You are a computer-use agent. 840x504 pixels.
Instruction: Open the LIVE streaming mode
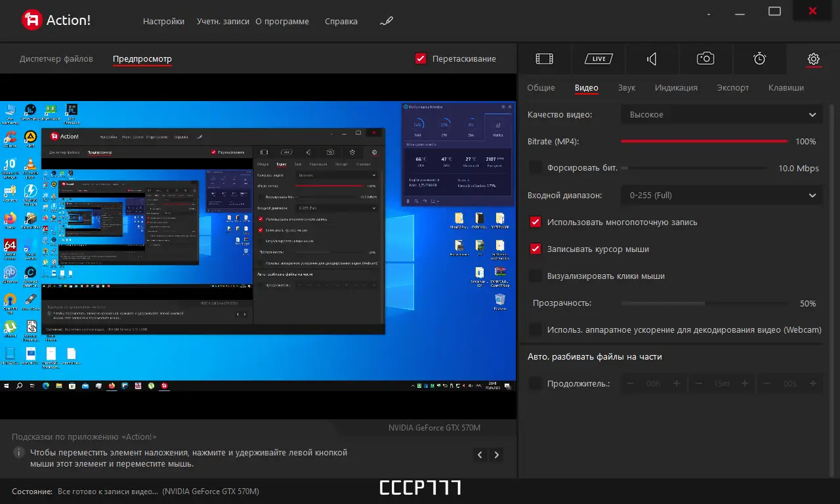(x=598, y=58)
